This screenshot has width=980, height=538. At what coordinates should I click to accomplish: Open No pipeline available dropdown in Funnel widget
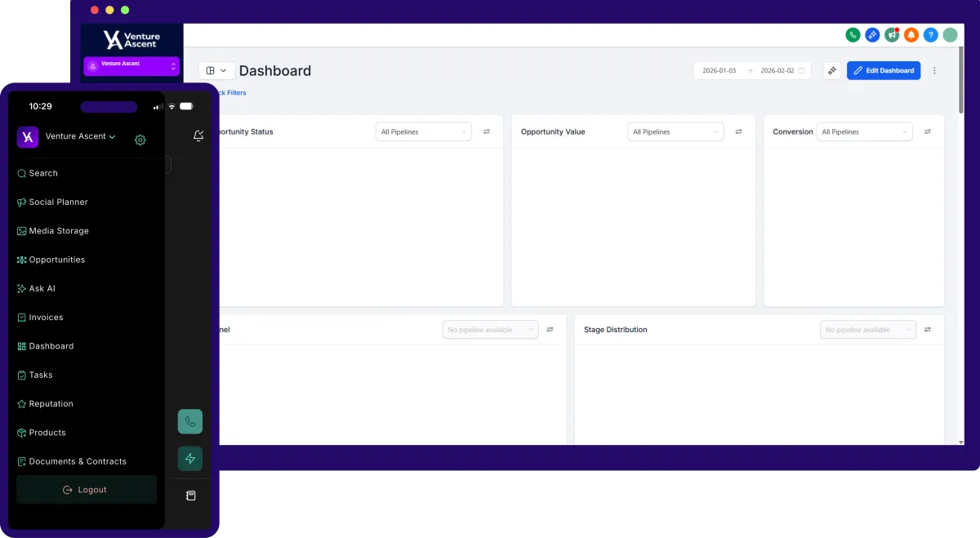(491, 330)
